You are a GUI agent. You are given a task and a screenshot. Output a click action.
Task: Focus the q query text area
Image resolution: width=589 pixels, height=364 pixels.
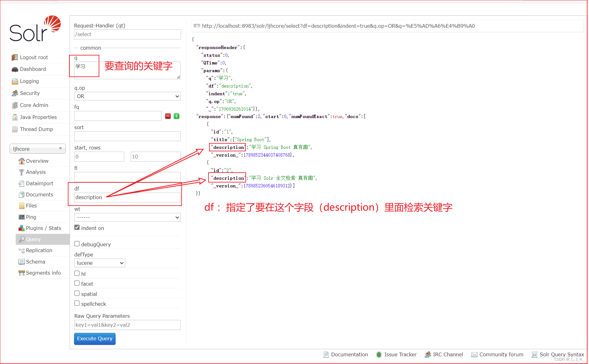[127, 70]
